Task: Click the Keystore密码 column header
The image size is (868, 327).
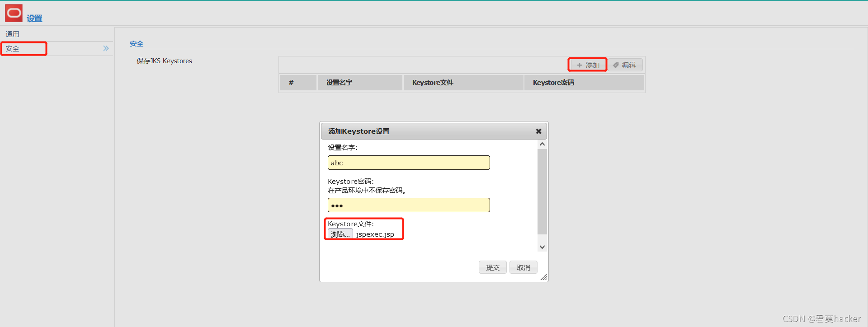Action: pos(584,83)
